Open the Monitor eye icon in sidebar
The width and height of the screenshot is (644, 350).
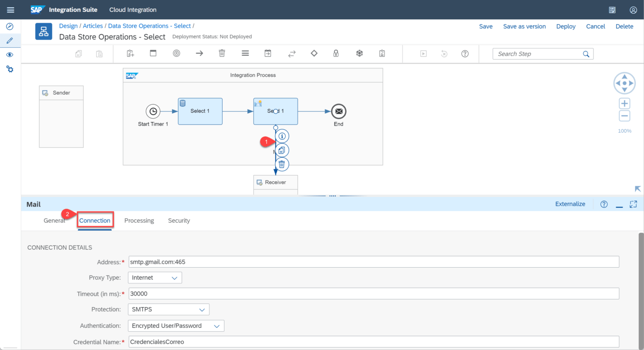[10, 55]
